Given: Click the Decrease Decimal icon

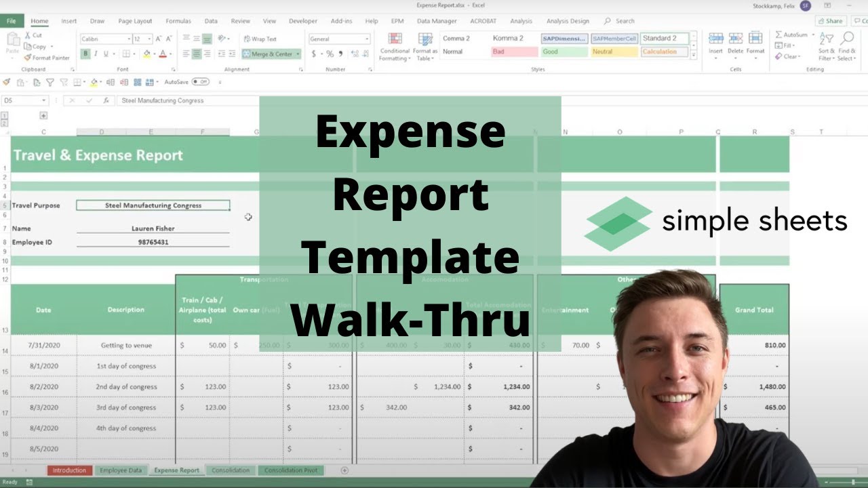Looking at the screenshot, I should [x=364, y=54].
